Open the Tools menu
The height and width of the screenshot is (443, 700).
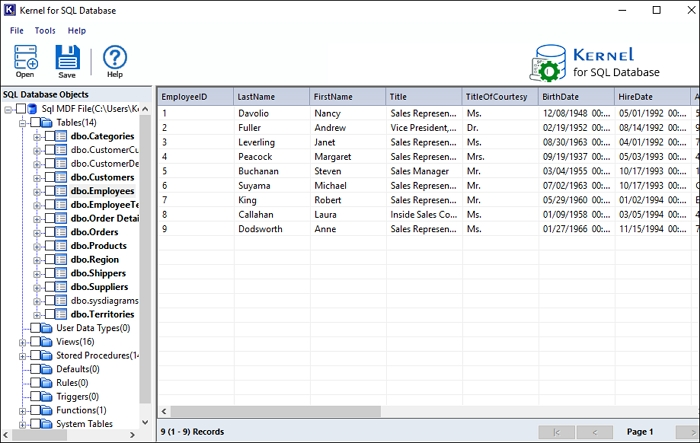click(45, 31)
